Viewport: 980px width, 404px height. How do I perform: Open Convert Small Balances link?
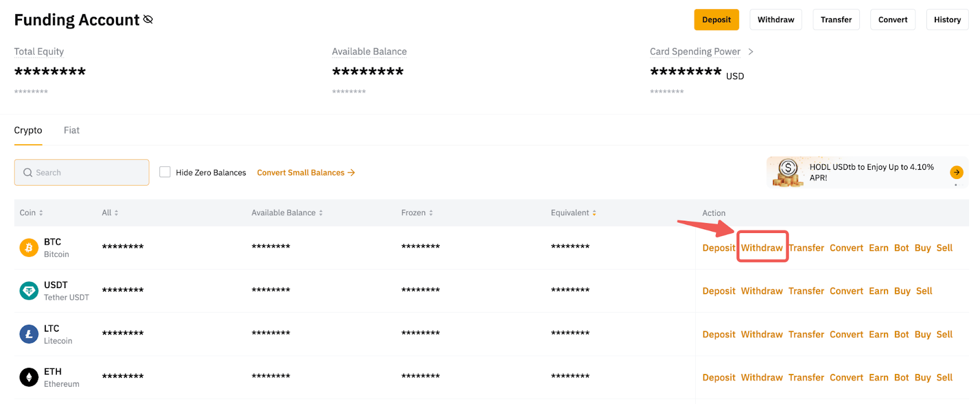pyautogui.click(x=306, y=172)
